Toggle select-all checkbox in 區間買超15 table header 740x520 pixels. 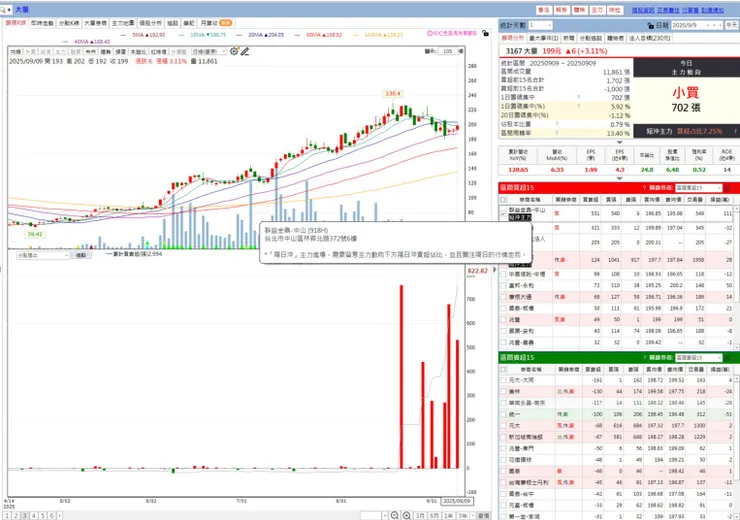pyautogui.click(x=503, y=200)
